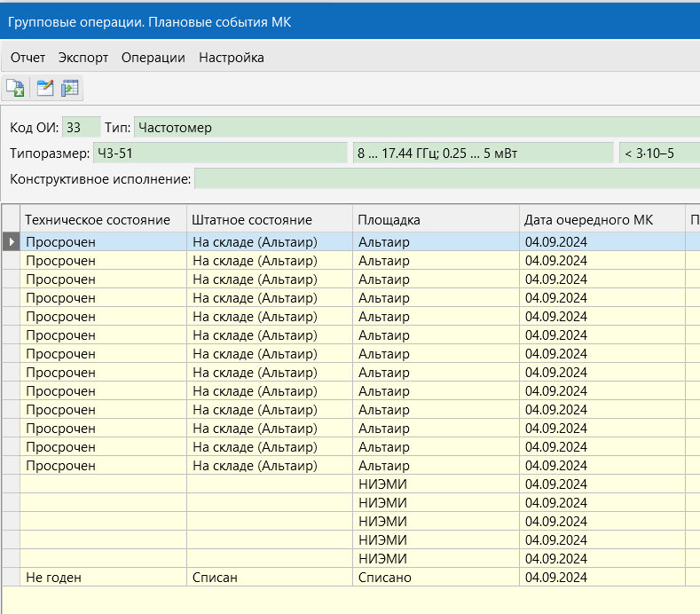Select 04.09.2024 date in the Списано row
This screenshot has width=700, height=614.
click(602, 577)
